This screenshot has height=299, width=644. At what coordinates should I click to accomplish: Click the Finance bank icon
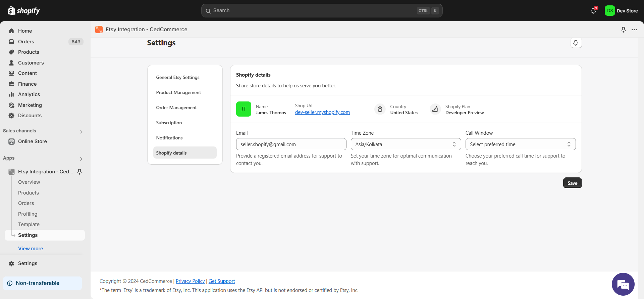tap(11, 84)
